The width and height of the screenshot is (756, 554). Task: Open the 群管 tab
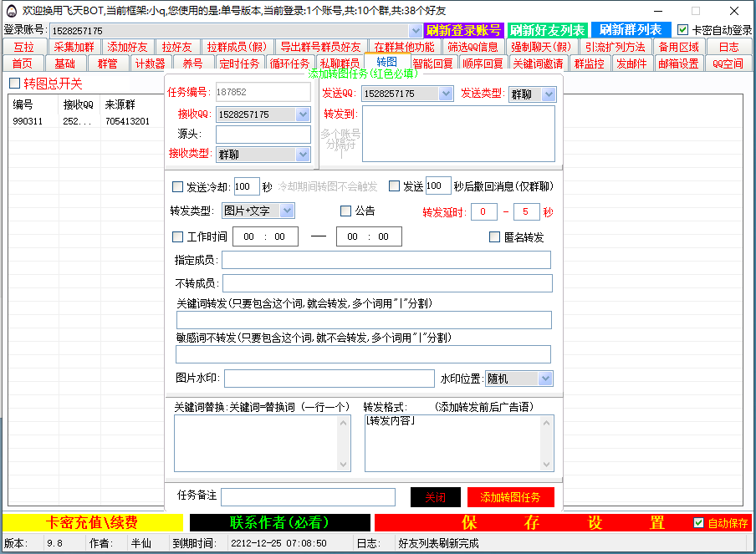[109, 62]
